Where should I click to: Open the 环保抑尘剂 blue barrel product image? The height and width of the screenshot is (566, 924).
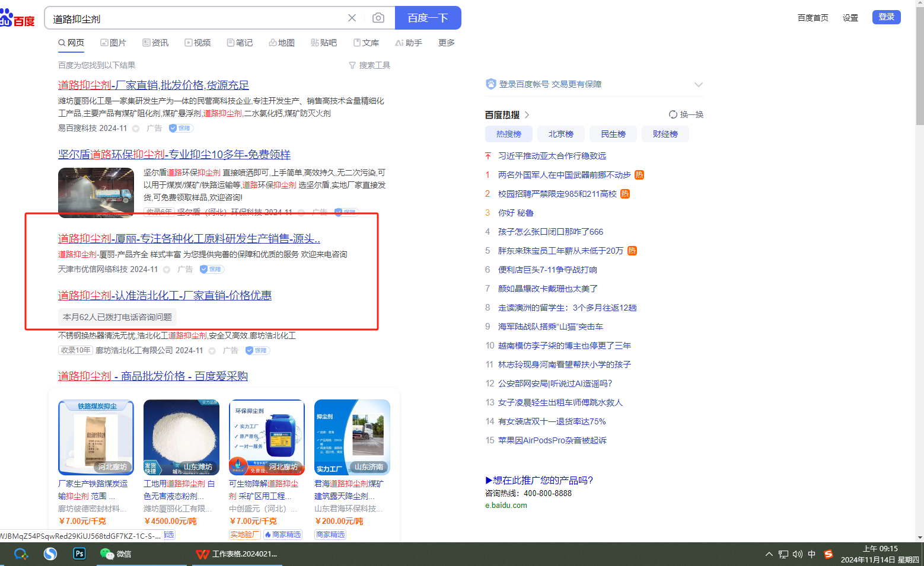tap(267, 437)
